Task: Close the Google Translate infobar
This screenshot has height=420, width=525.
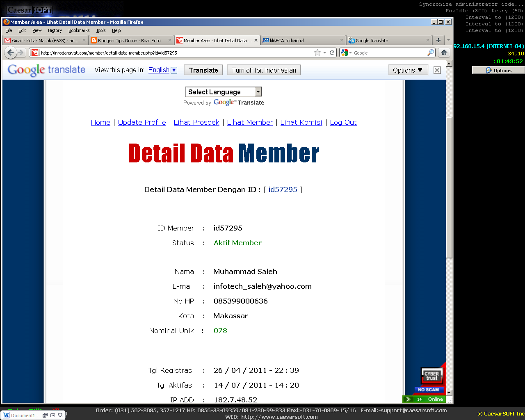Action: click(437, 70)
